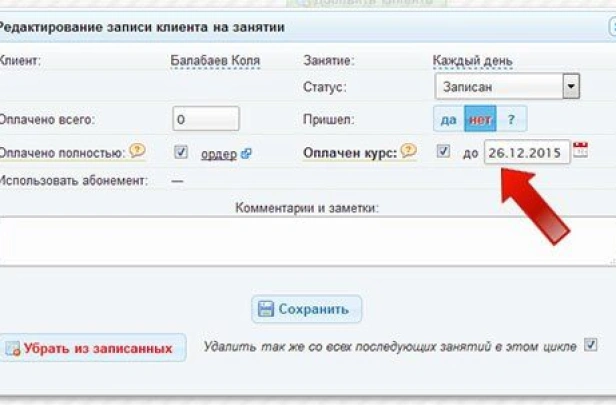The image size is (616, 405).
Task: Open the Статус dropdown showing Записан
Action: pos(507,87)
